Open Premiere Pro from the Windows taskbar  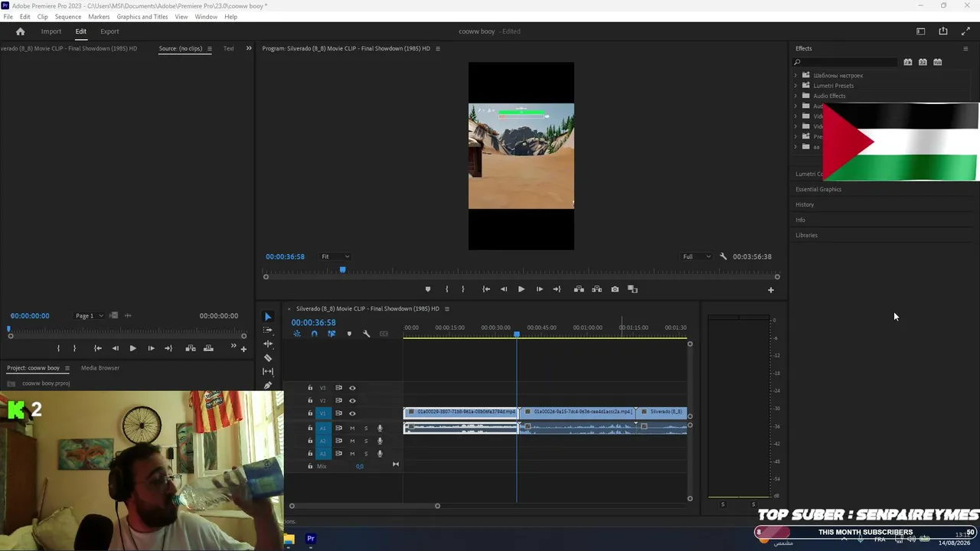pos(311,539)
